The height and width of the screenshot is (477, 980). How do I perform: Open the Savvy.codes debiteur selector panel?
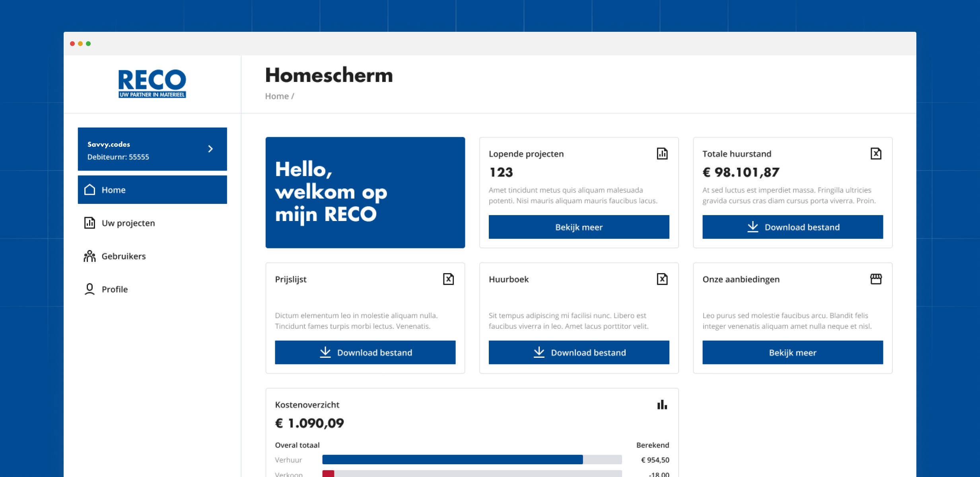click(152, 149)
